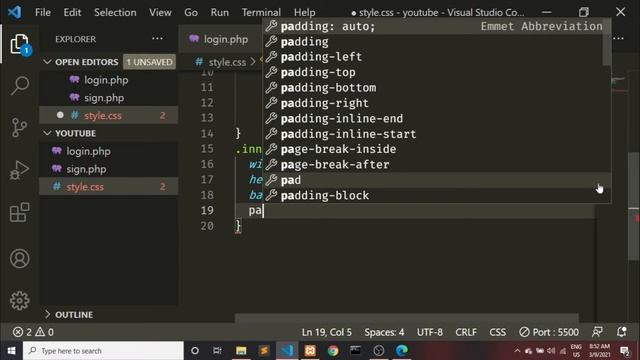This screenshot has width=640, height=360.
Task: Open the Manage gear icon
Action: click(x=19, y=301)
